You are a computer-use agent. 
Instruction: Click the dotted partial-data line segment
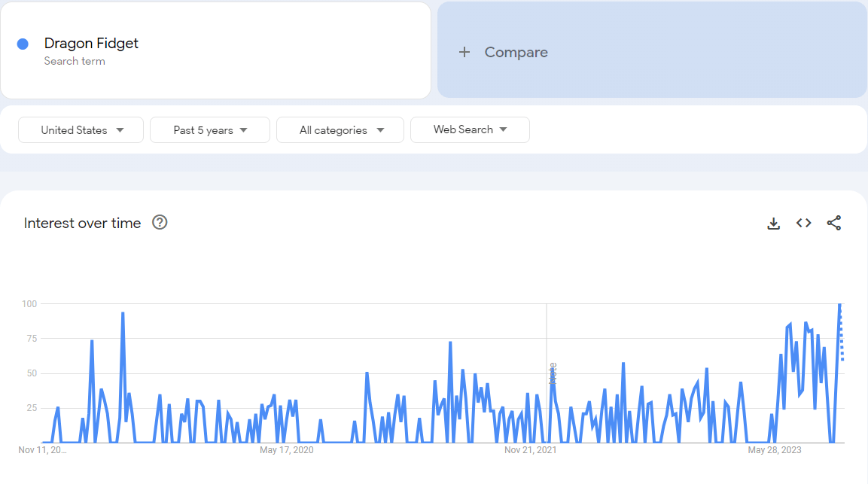(842, 339)
